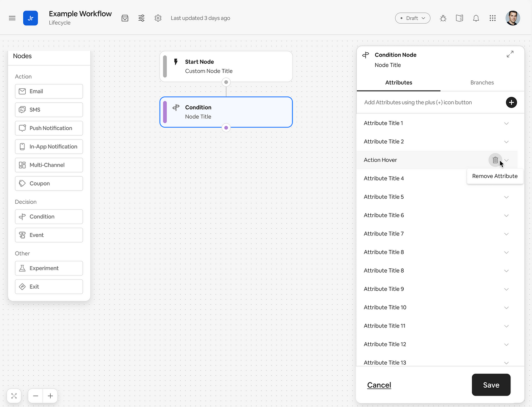Click the plus icon to add attribute
532x407 pixels.
(x=511, y=102)
